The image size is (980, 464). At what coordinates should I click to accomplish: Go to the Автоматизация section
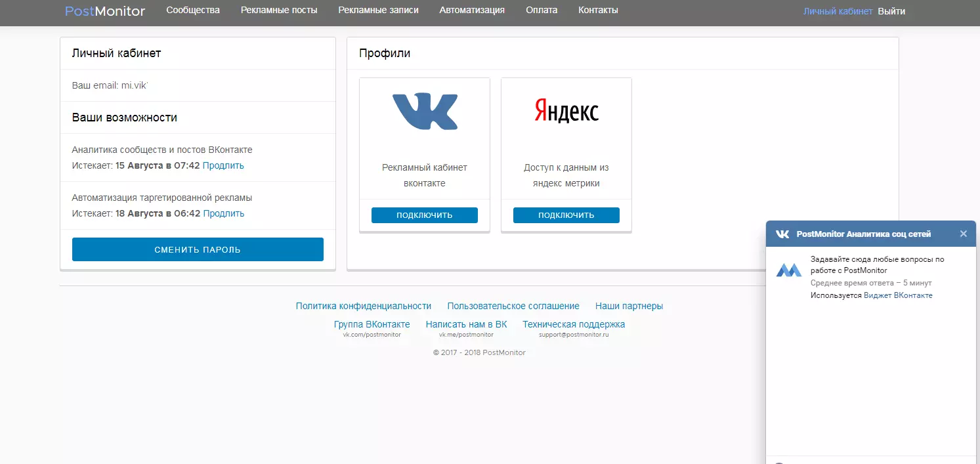pyautogui.click(x=472, y=10)
